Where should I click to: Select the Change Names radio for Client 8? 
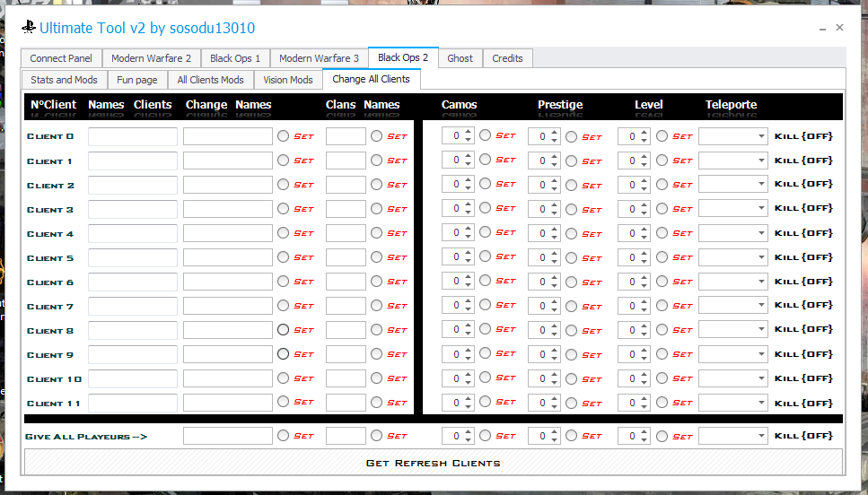click(x=283, y=330)
